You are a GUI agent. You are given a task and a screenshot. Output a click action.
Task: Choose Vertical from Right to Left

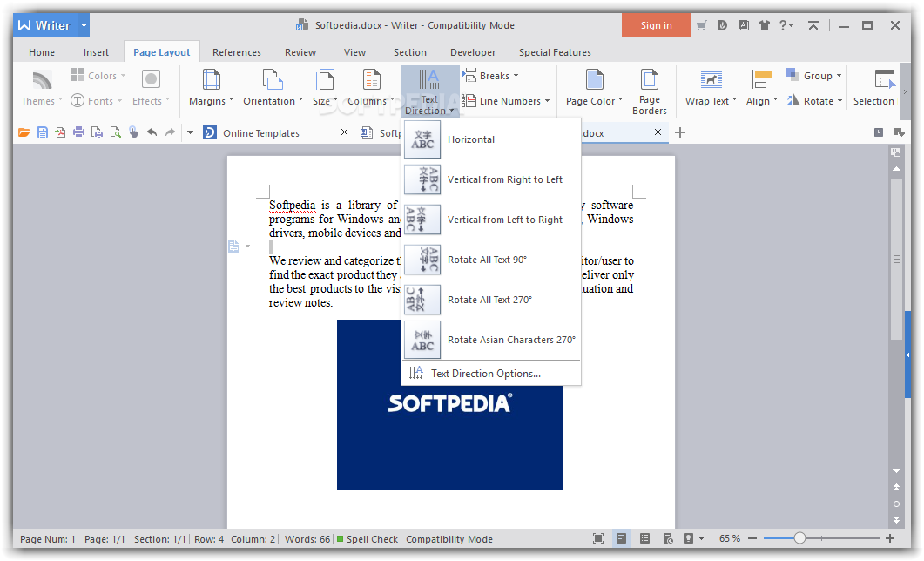(491, 179)
